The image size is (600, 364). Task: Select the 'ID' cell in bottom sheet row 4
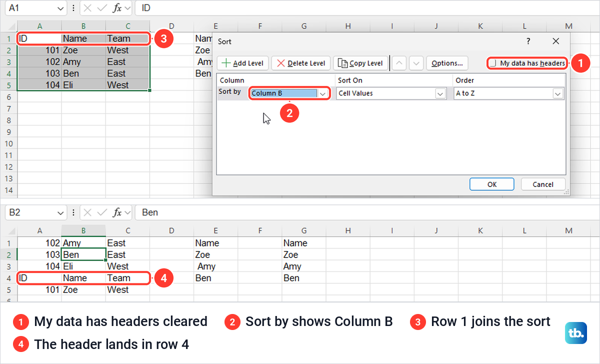[x=39, y=278]
